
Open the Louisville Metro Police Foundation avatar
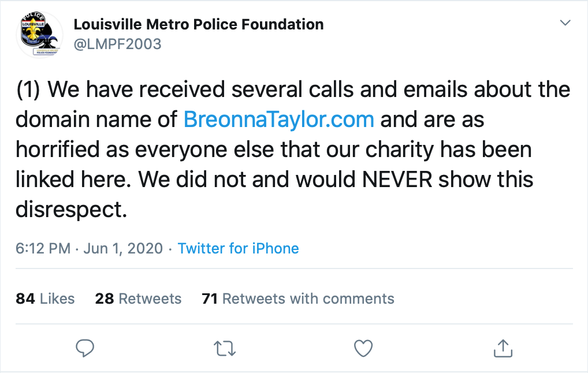pos(39,35)
